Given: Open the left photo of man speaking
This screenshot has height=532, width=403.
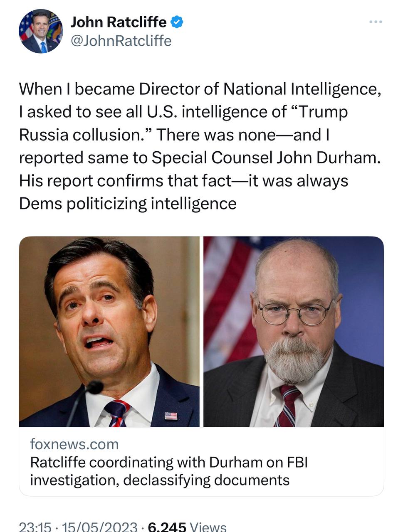Looking at the screenshot, I should tap(109, 331).
